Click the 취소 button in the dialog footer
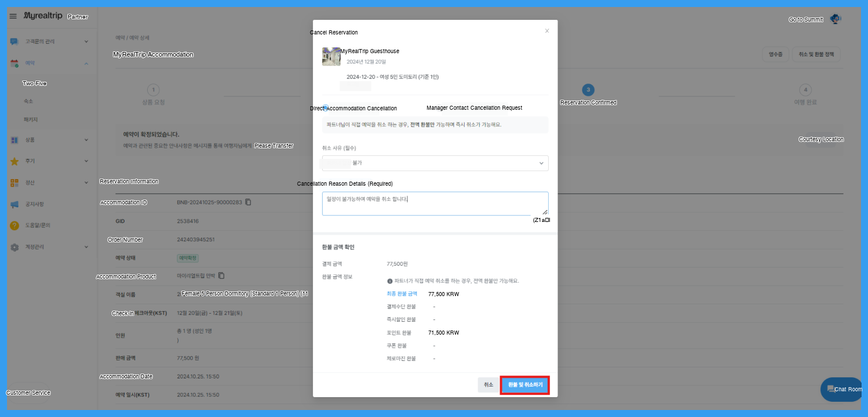 [488, 385]
